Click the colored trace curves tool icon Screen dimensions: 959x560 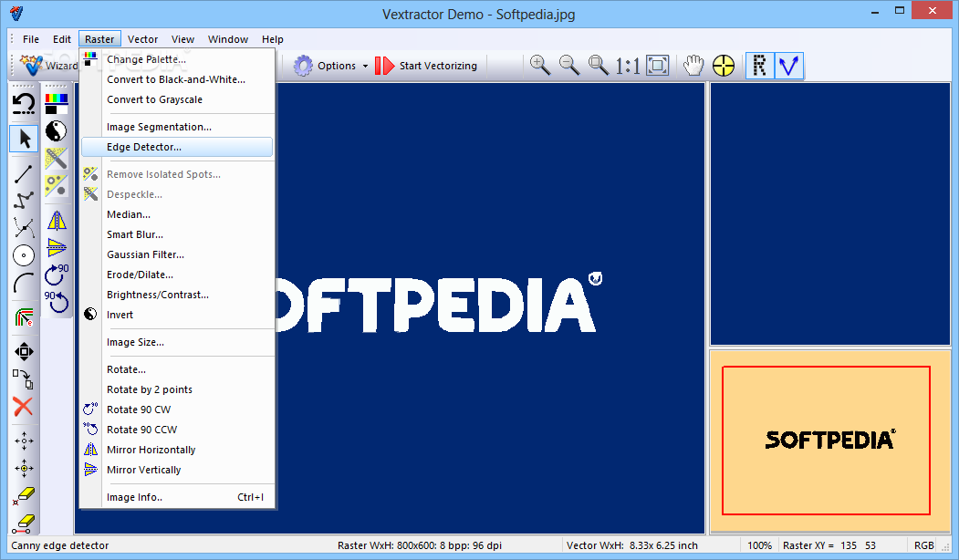pyautogui.click(x=24, y=318)
